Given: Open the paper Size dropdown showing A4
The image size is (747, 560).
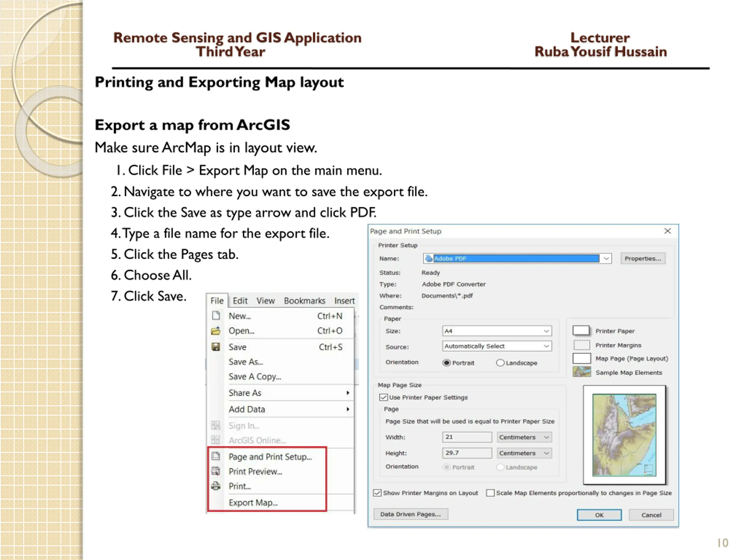Looking at the screenshot, I should 546,331.
